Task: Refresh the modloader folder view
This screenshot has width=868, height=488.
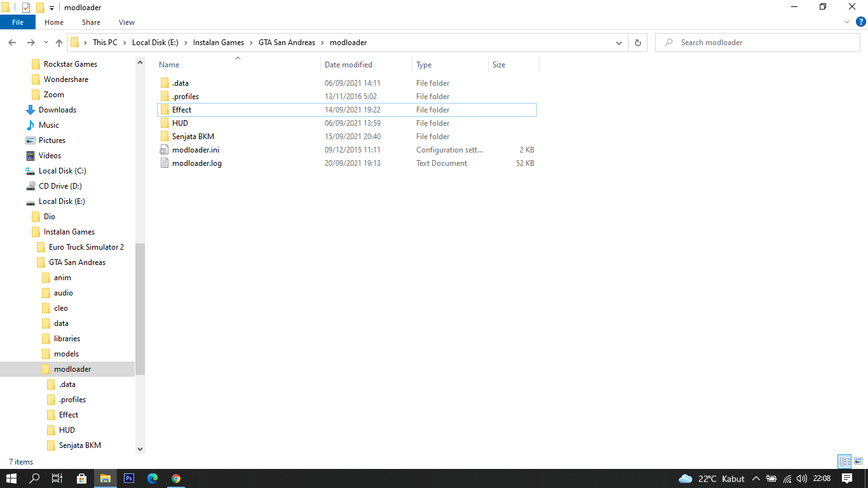Action: pos(638,43)
